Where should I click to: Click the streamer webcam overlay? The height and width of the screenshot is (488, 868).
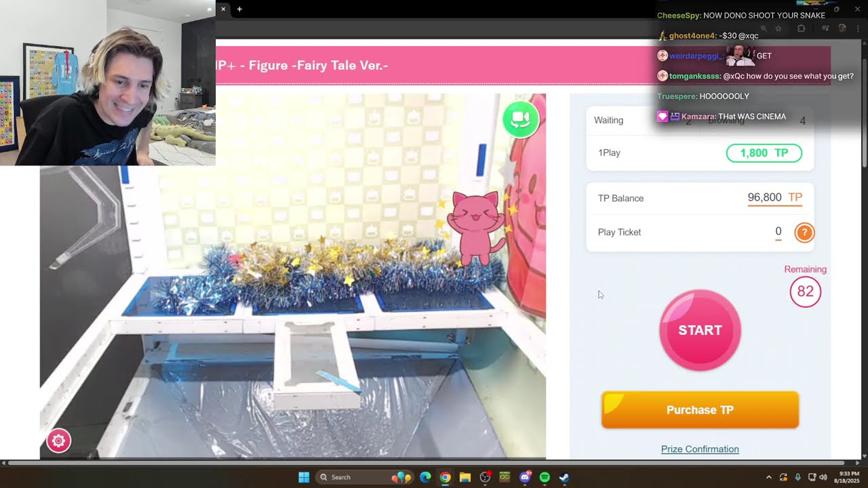click(108, 83)
